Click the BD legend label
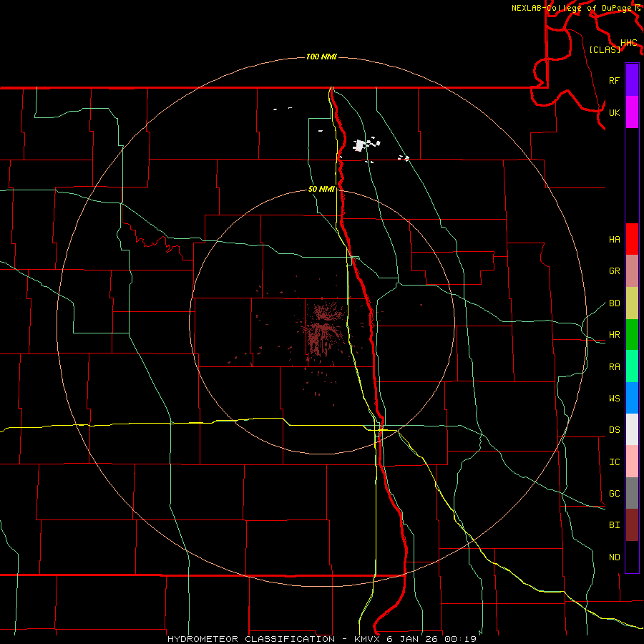This screenshot has width=644, height=644. pyautogui.click(x=615, y=303)
